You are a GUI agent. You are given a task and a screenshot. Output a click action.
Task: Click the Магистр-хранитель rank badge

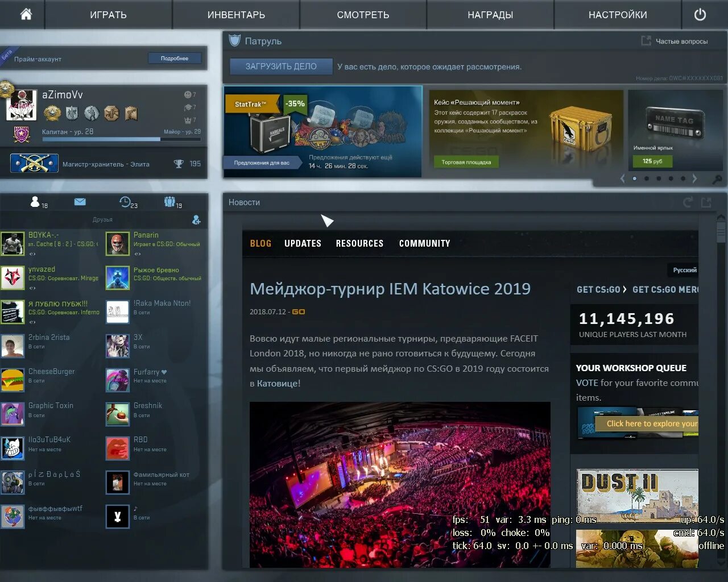(x=34, y=164)
